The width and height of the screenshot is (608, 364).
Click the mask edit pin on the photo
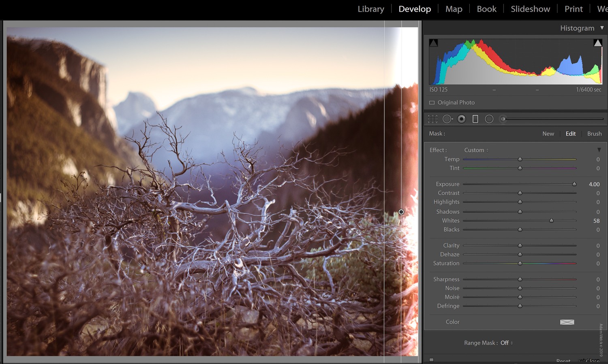401,212
